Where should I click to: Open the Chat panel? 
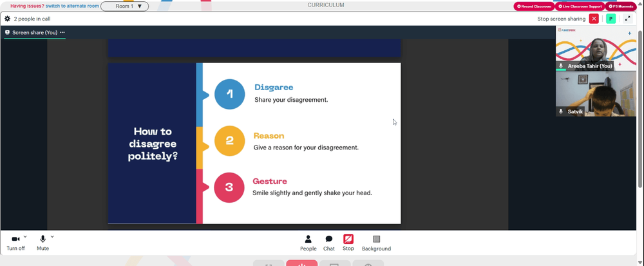328,243
